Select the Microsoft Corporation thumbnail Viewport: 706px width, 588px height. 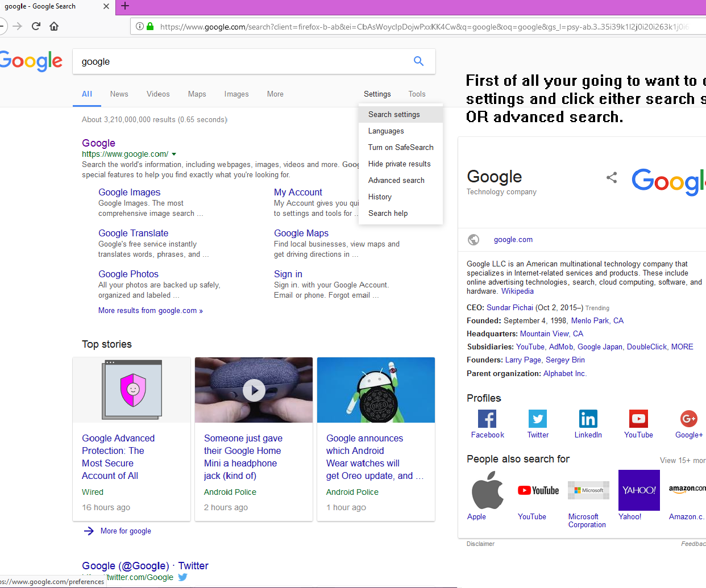[x=588, y=490]
